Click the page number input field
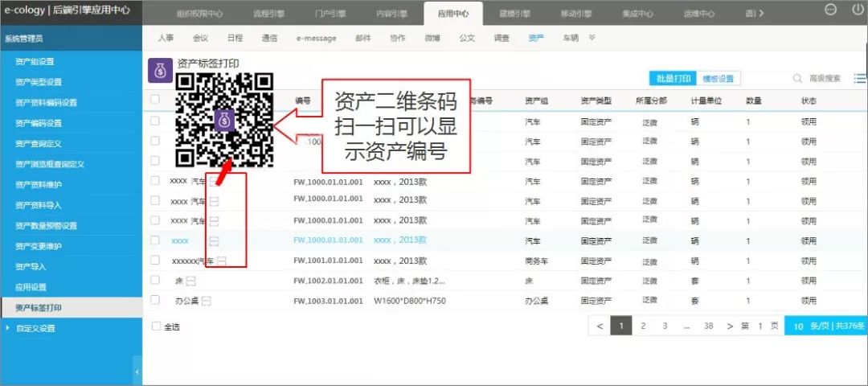The image size is (868, 386). (x=760, y=326)
